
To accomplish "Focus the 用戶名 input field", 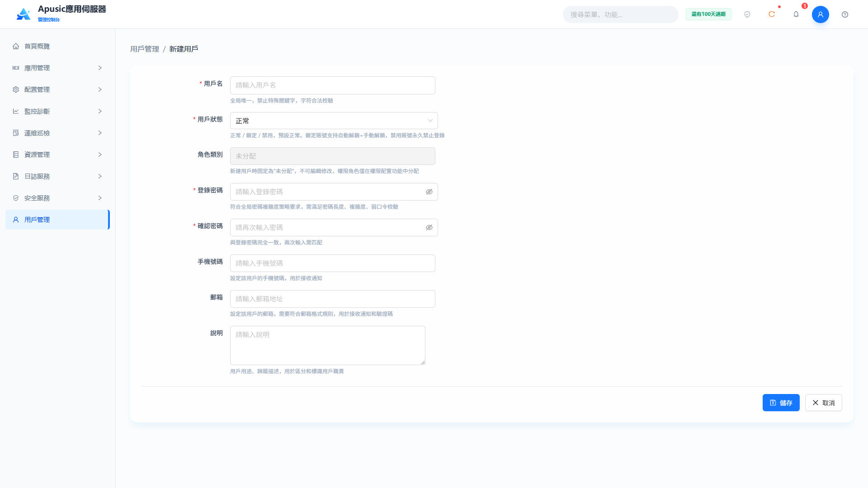I will [x=333, y=85].
